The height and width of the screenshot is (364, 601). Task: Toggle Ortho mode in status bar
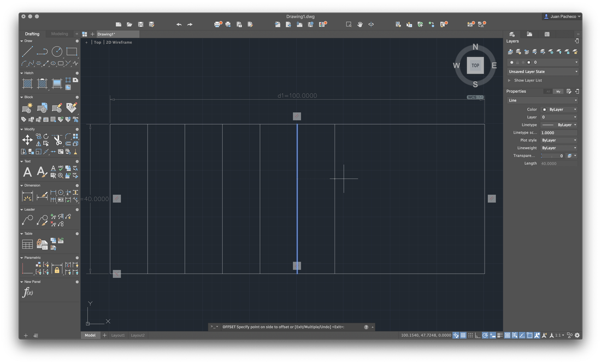click(x=478, y=335)
